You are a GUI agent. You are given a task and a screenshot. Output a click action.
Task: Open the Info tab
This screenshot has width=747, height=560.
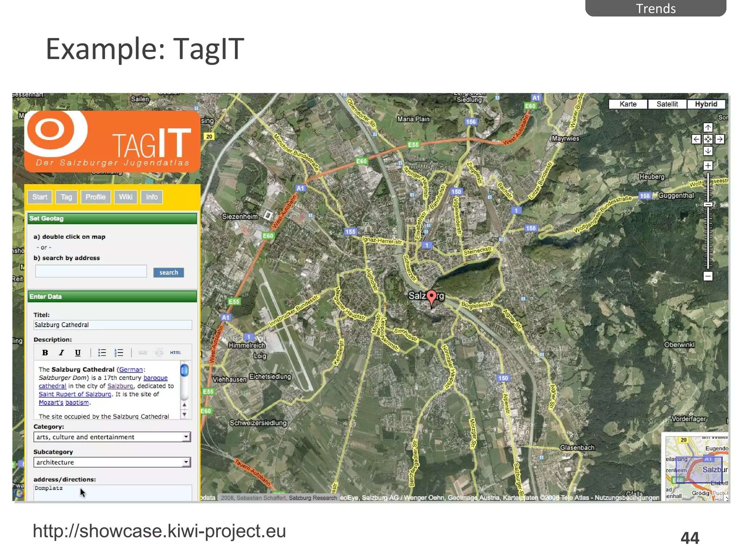click(152, 197)
